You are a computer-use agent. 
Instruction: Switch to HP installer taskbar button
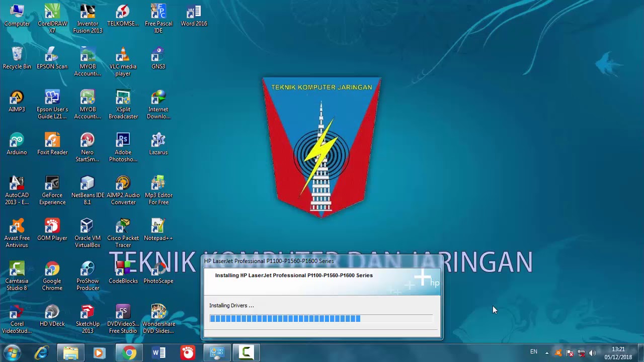tap(217, 353)
